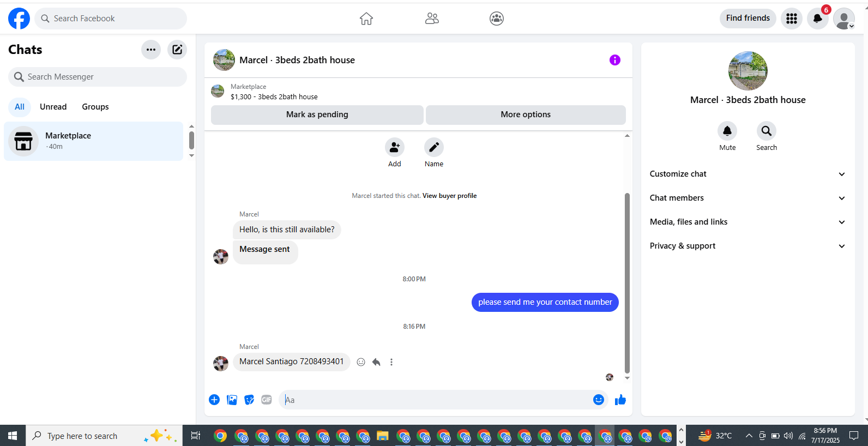Open the 32°C weather widget on taskbar

[715, 436]
